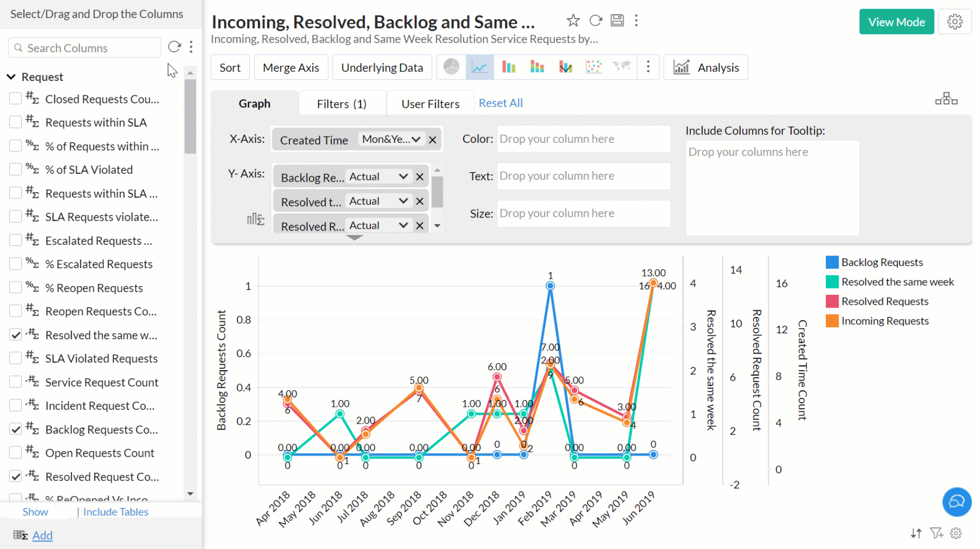Select the pie chart type icon
This screenshot has height=549, width=980.
(451, 67)
